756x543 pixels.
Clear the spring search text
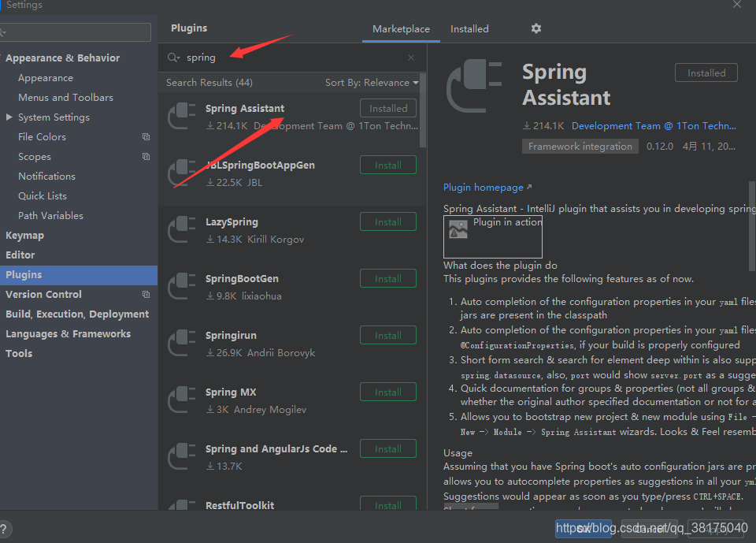pos(411,58)
